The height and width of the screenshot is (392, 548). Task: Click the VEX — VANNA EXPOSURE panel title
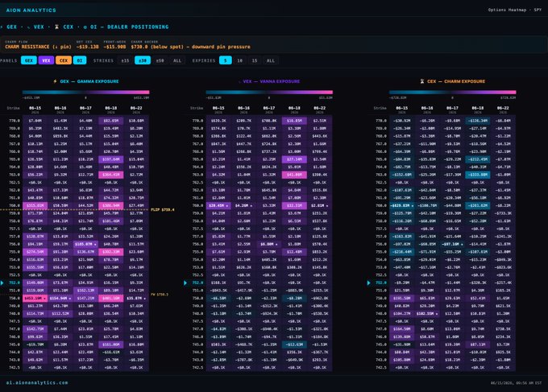pyautogui.click(x=272, y=81)
